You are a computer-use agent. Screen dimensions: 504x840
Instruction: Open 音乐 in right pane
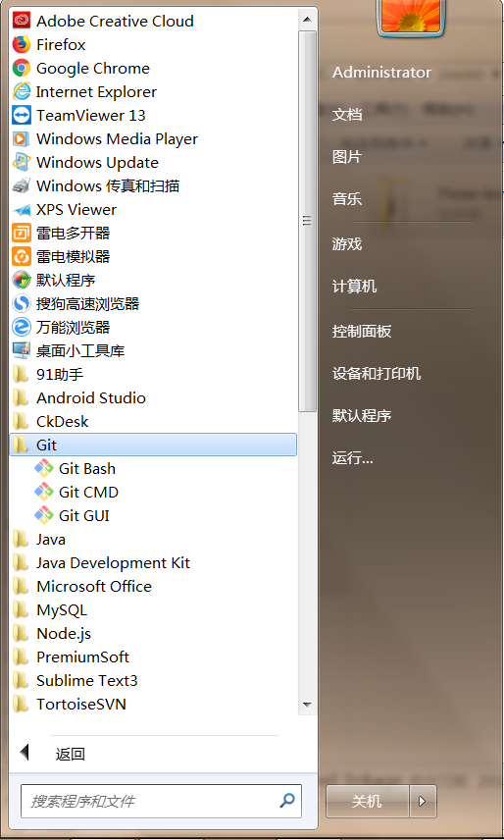(x=347, y=199)
